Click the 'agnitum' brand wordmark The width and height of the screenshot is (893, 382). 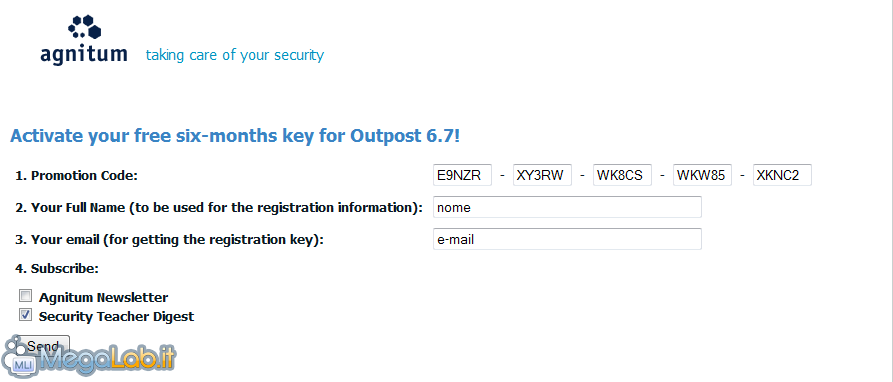pos(84,55)
